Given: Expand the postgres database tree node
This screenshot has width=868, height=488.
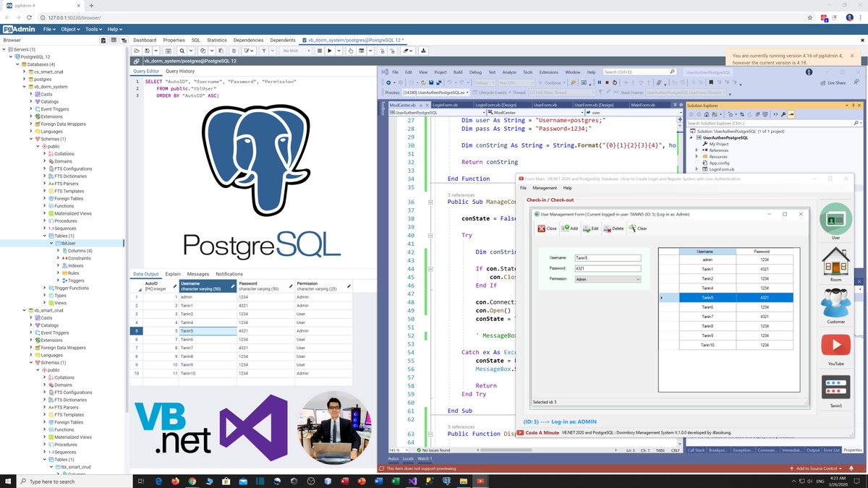Looking at the screenshot, I should tap(25, 79).
